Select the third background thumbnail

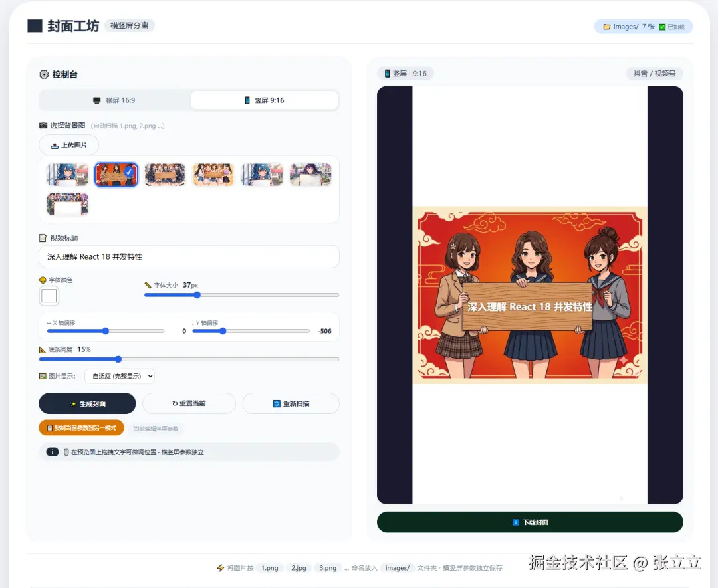point(165,174)
